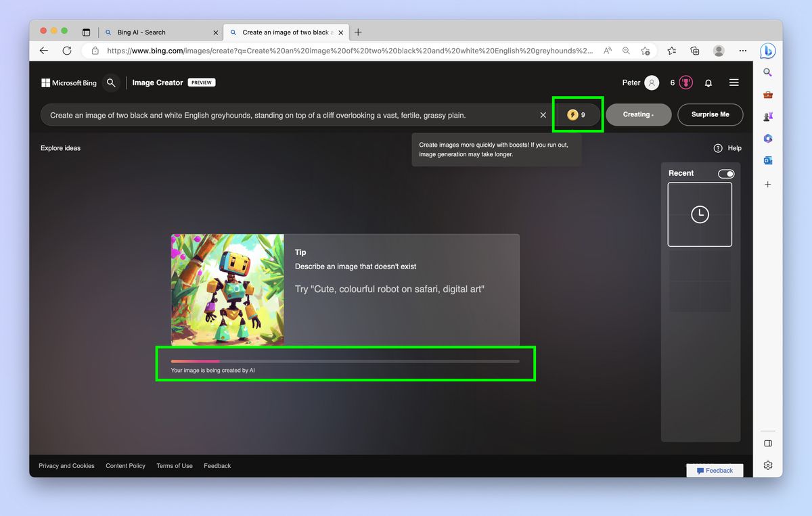Click the Surprise Me button
The image size is (812, 516).
coord(710,114)
